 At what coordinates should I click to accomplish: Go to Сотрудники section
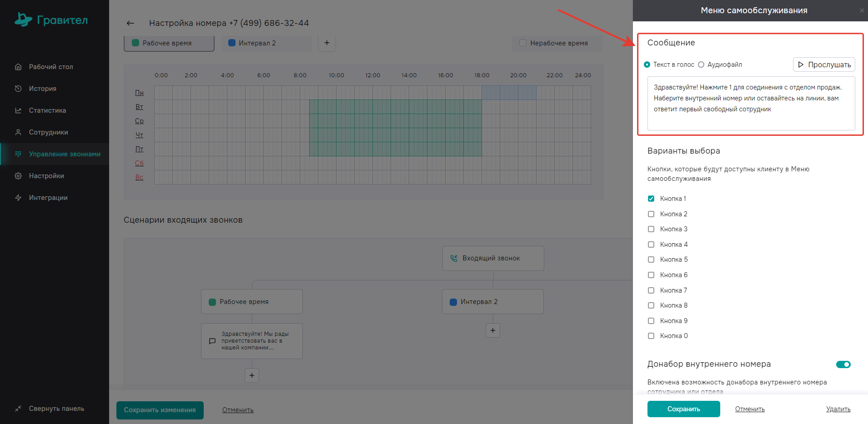point(48,132)
